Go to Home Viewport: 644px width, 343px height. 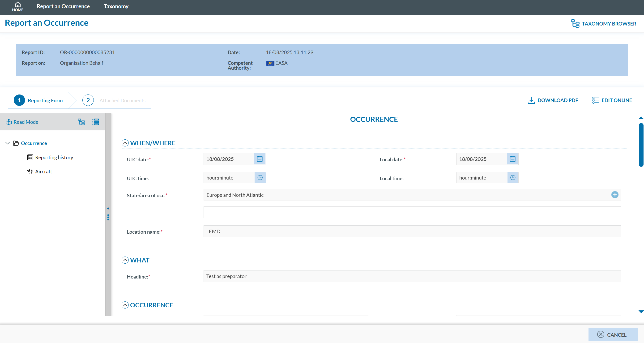click(x=17, y=7)
